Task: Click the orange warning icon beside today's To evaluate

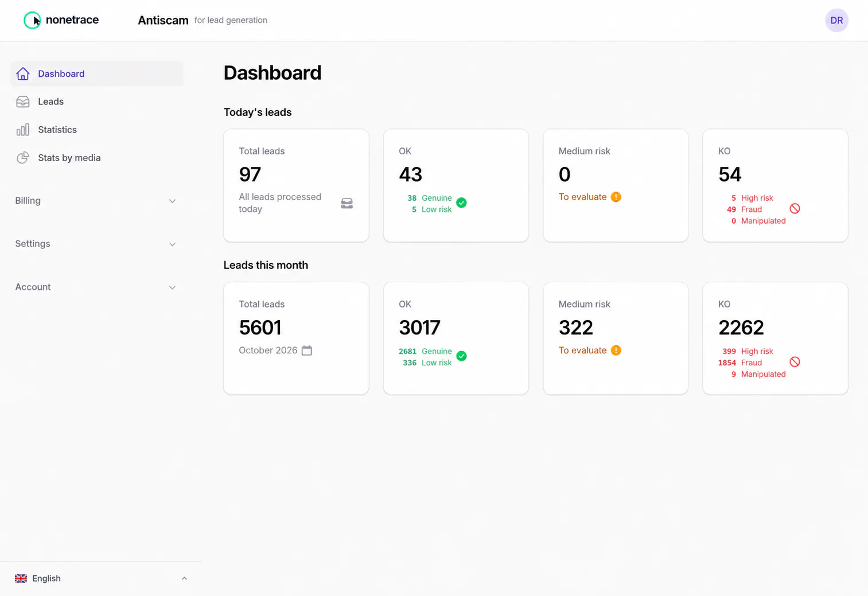Action: tap(616, 197)
